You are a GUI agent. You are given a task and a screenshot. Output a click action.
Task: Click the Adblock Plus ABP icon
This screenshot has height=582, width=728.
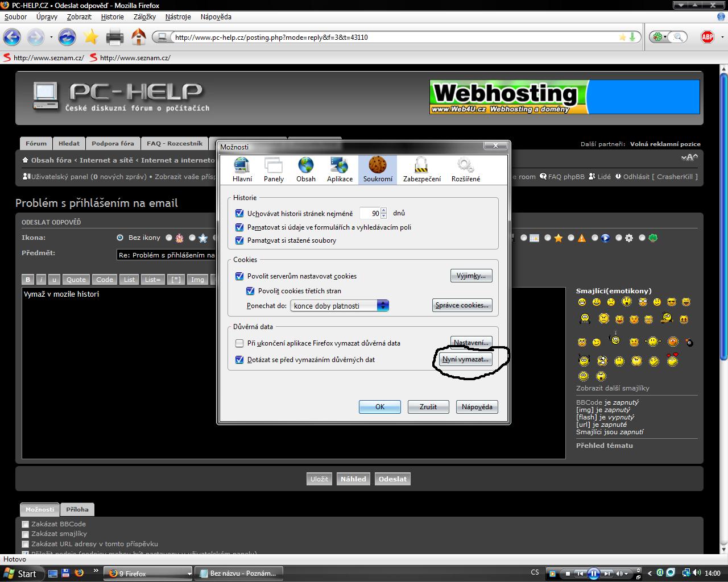[x=708, y=37]
